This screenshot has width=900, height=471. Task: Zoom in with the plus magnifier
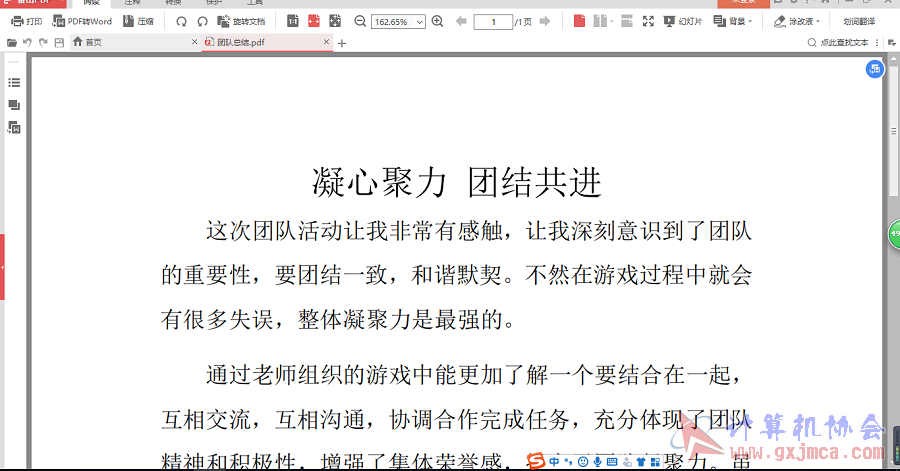pos(437,21)
